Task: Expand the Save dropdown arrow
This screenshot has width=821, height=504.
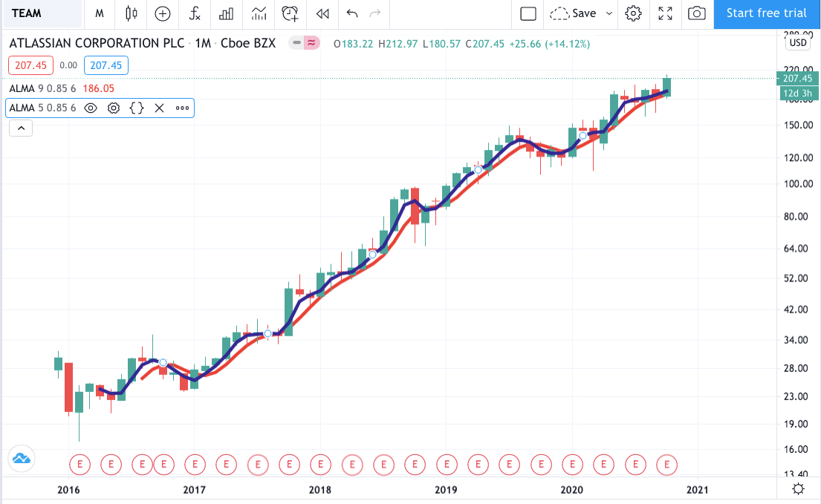Action: (x=609, y=13)
